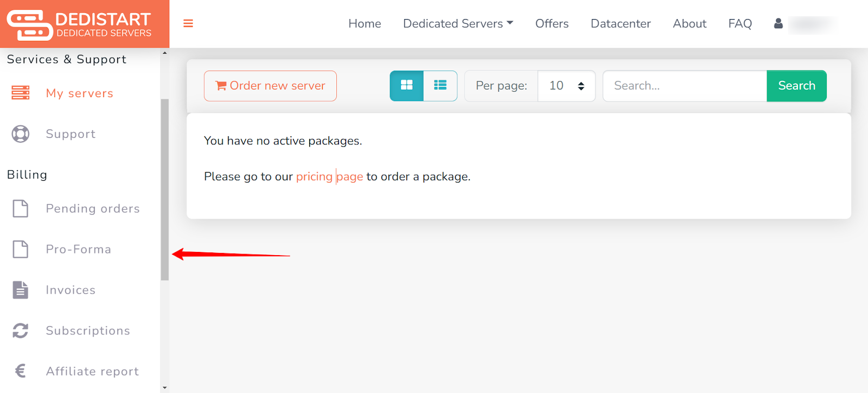The width and height of the screenshot is (868, 393).
Task: Open the About page
Action: (x=690, y=23)
